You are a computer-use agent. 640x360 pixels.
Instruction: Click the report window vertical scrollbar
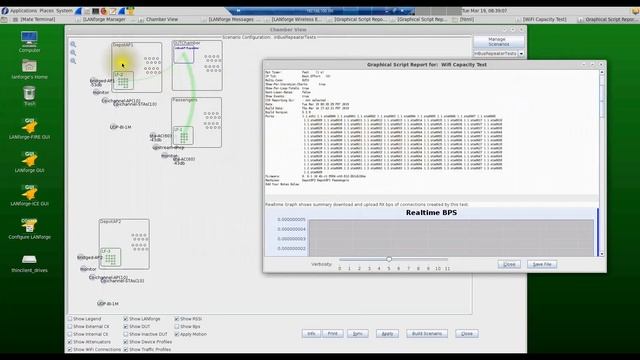click(x=602, y=163)
